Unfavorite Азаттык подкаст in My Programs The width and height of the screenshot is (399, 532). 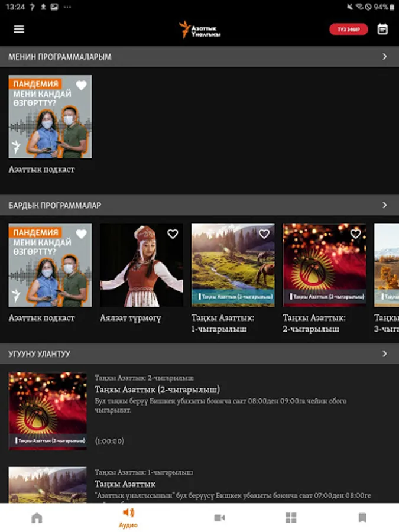(82, 85)
